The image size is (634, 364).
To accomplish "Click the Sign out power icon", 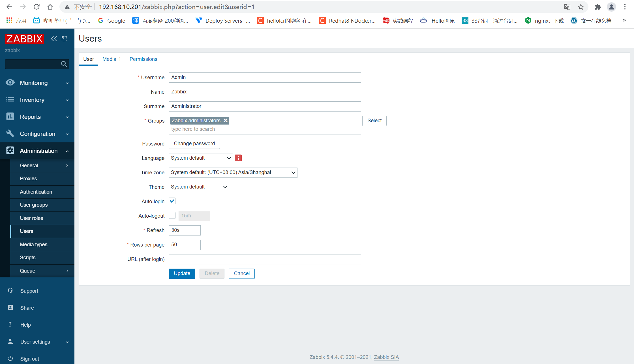I will pyautogui.click(x=10, y=358).
